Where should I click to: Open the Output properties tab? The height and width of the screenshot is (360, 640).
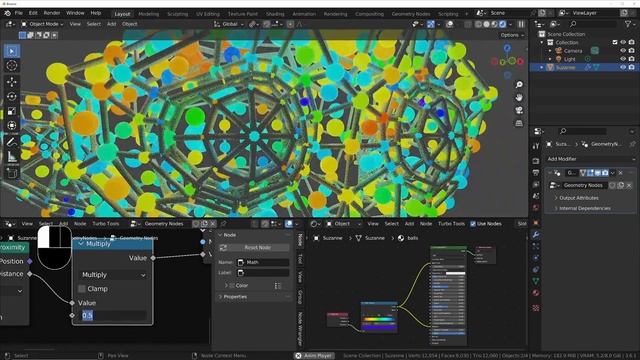[x=536, y=173]
